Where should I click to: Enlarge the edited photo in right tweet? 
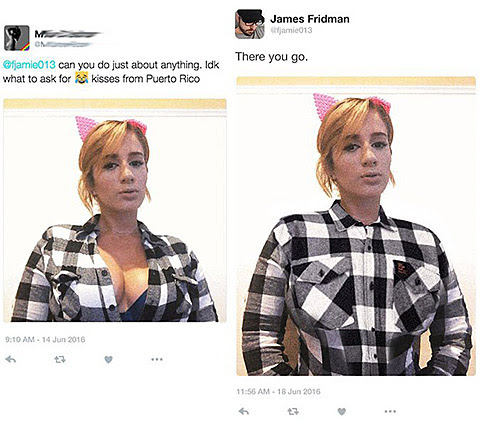(x=356, y=226)
